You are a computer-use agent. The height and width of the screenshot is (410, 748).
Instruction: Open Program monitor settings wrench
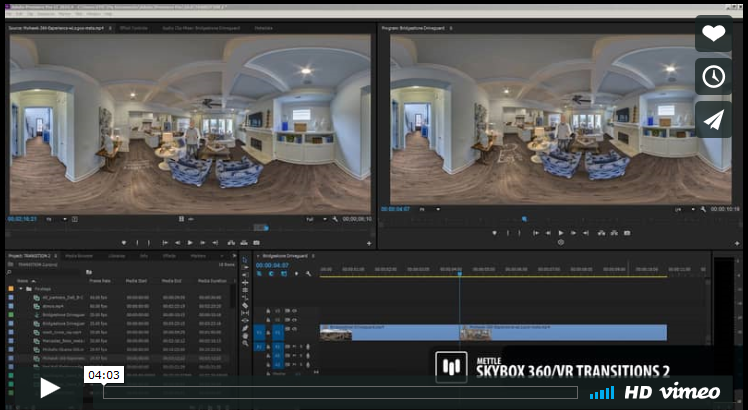coord(703,209)
